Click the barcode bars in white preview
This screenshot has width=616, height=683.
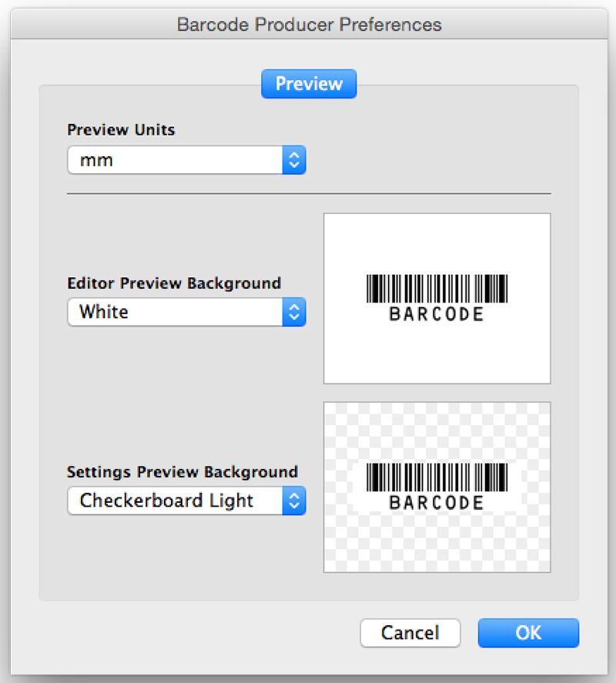pos(437,289)
